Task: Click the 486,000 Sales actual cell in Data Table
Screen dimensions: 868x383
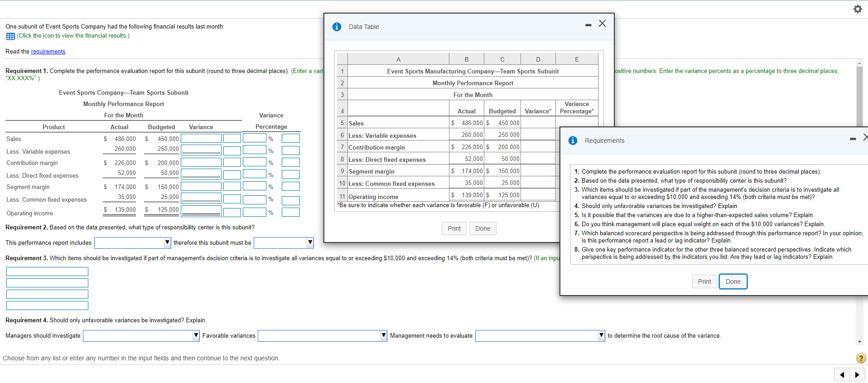Action: (x=467, y=123)
